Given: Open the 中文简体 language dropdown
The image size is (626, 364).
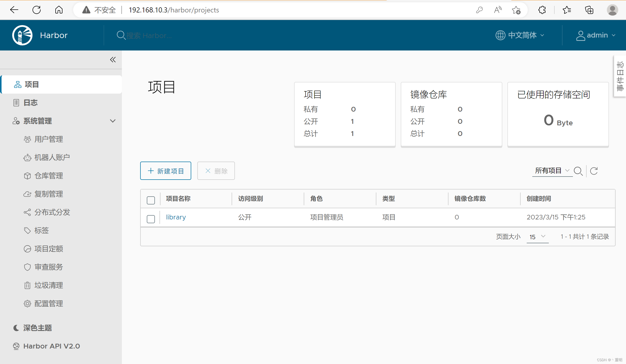Looking at the screenshot, I should (520, 35).
